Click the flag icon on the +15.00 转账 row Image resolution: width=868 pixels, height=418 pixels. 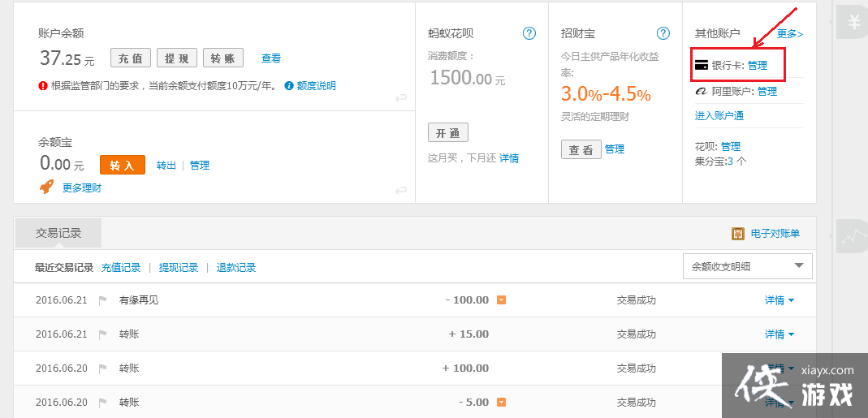(x=103, y=334)
